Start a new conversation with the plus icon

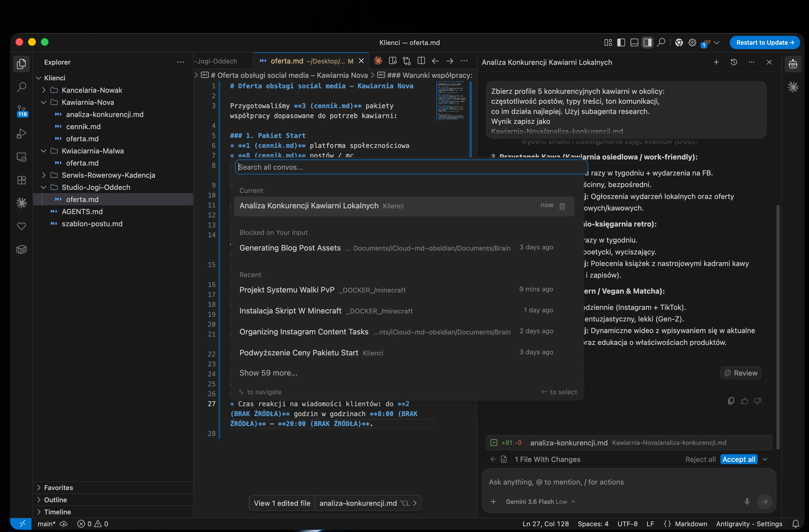click(716, 62)
